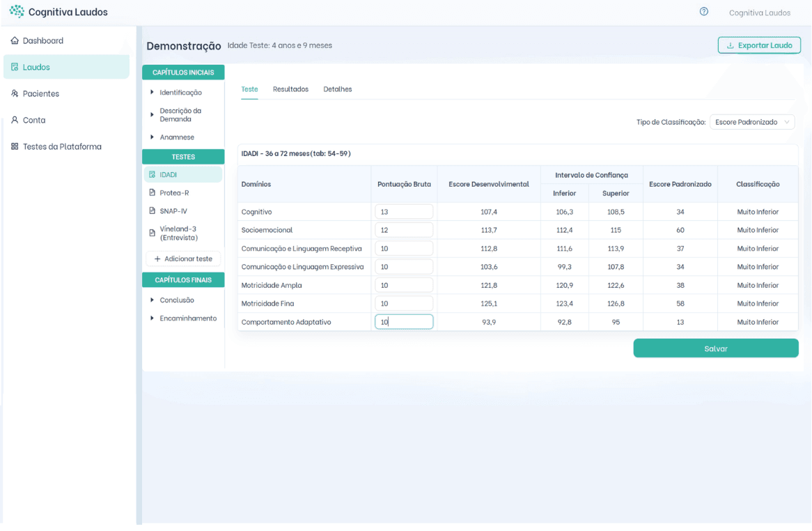The width and height of the screenshot is (812, 531).
Task: Click the SNAP-IV document icon
Action: click(x=153, y=211)
